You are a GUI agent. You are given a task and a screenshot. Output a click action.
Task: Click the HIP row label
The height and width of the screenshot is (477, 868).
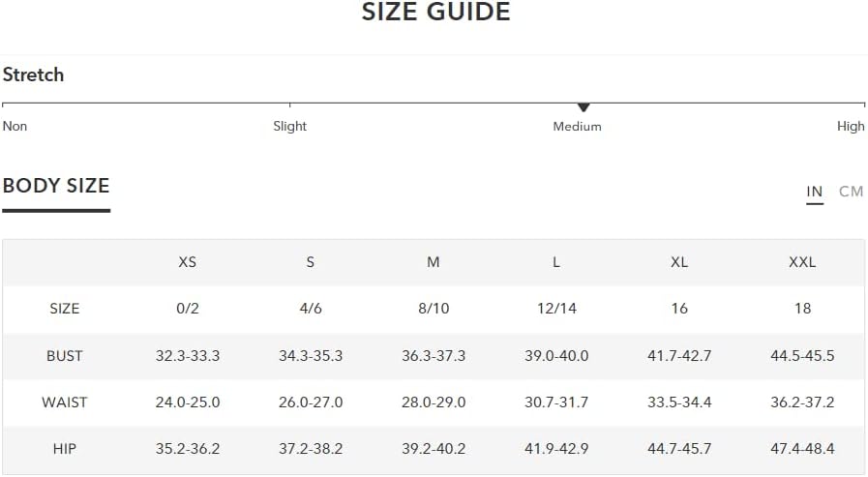coord(64,449)
